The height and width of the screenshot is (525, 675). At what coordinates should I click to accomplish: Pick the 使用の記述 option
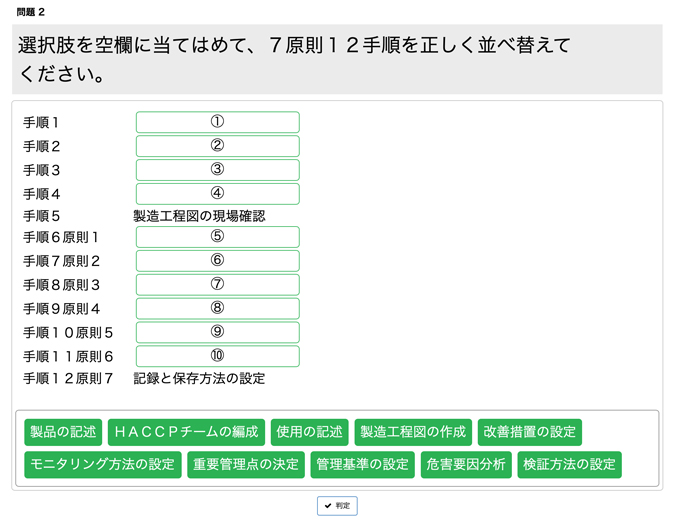310,432
